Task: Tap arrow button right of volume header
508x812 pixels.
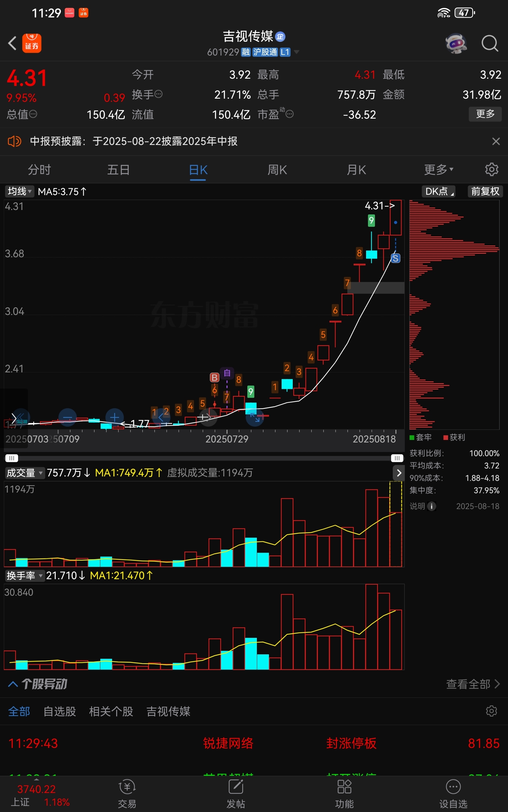Action: coord(399,473)
